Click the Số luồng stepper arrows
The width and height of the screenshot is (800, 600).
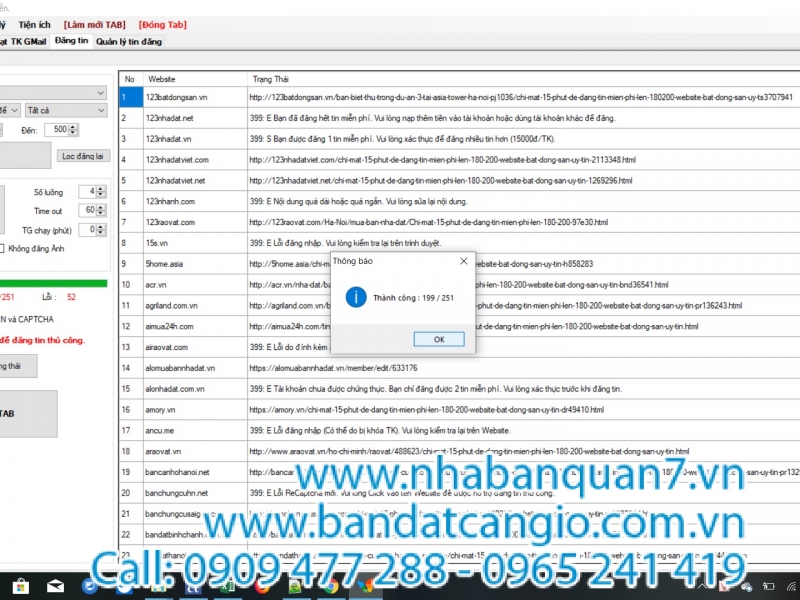(x=100, y=191)
